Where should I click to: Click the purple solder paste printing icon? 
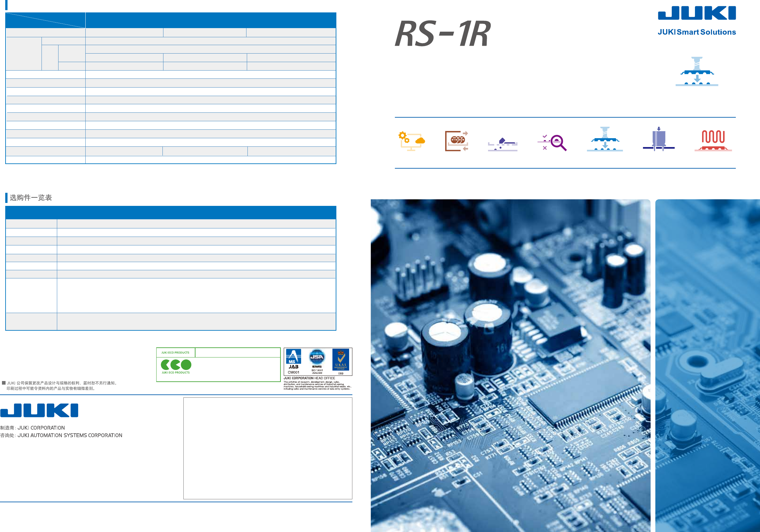[x=502, y=144]
